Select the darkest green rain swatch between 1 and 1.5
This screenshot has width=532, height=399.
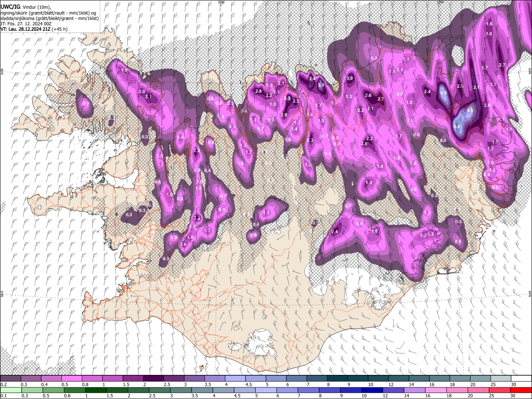[96, 390]
